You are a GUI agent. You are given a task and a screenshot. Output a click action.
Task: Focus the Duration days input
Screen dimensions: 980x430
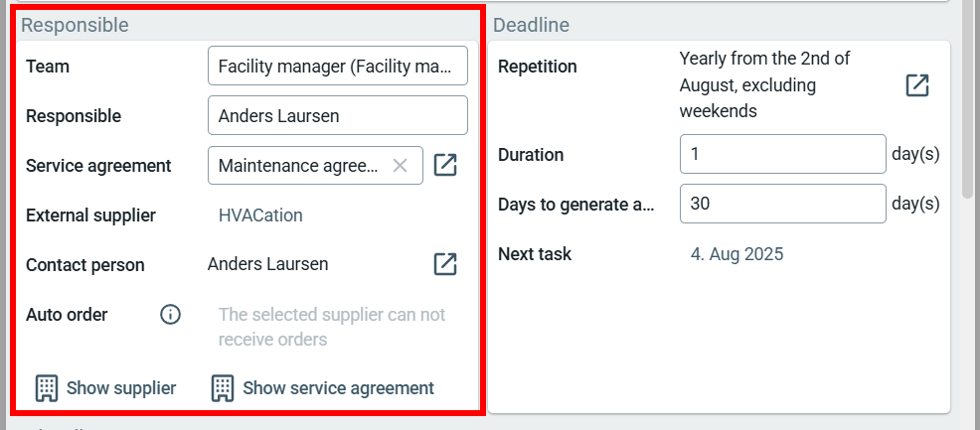tap(782, 154)
